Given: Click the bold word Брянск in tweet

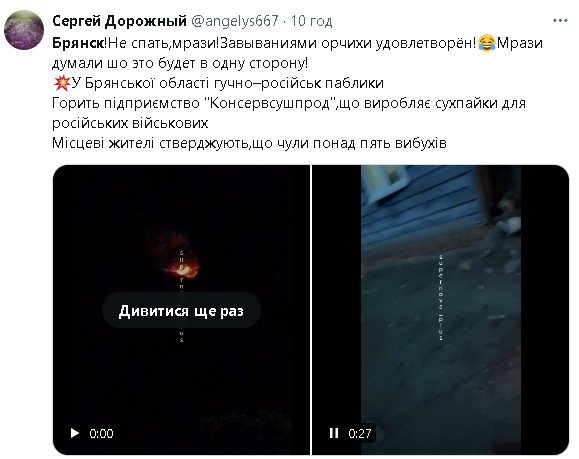Looking at the screenshot, I should click(x=78, y=43).
